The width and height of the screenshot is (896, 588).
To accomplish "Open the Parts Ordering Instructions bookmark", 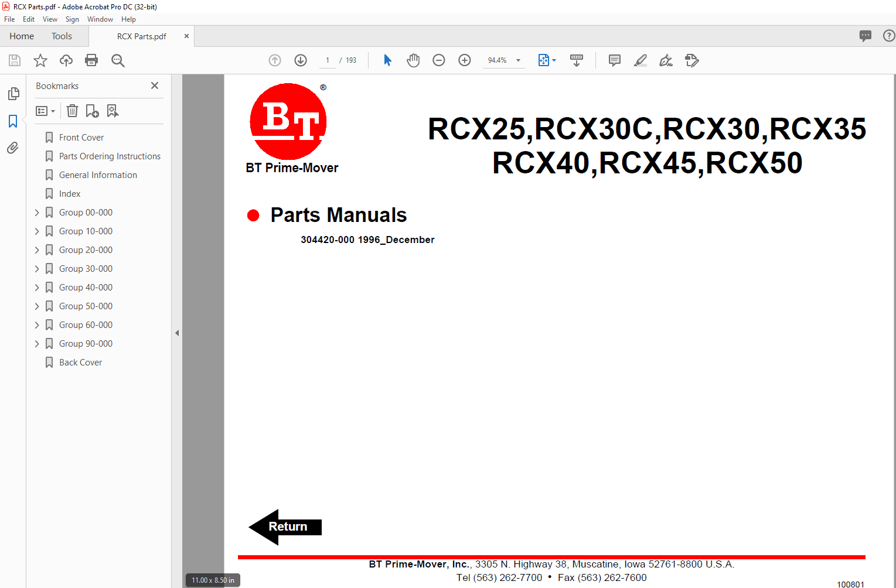I will tap(110, 156).
